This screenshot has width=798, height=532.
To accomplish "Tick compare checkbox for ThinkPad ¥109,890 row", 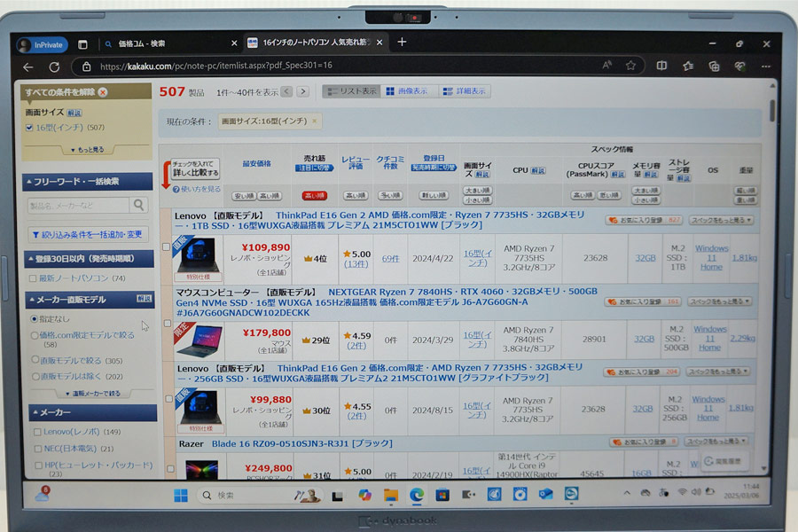I will point(166,246).
